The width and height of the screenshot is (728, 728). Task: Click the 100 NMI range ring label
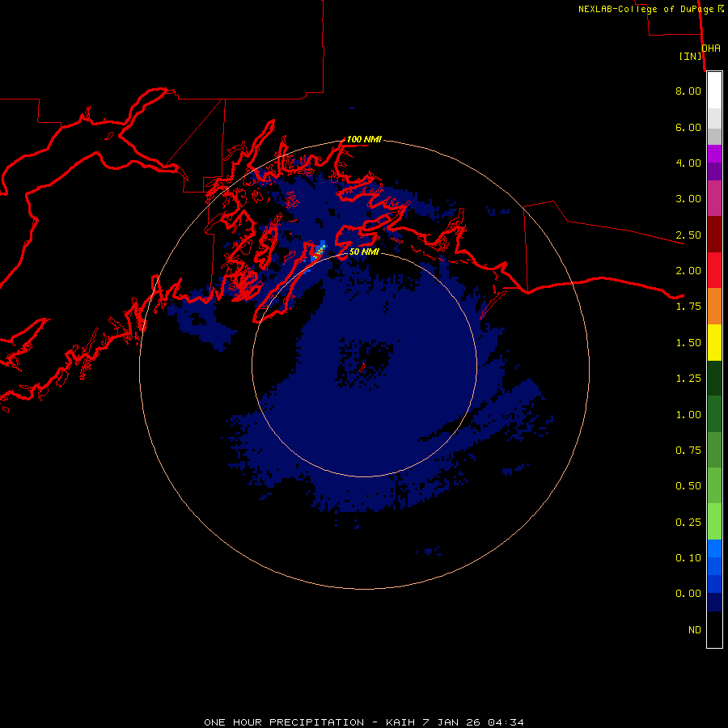pos(364,139)
